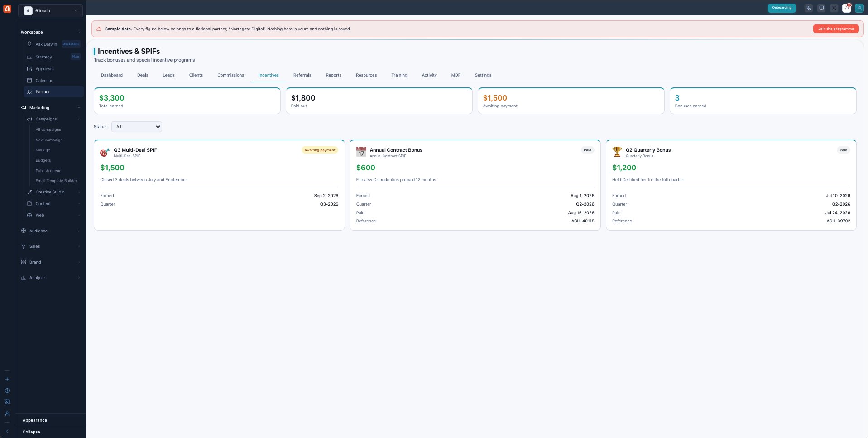Toggle the theme with the sun icon

click(x=834, y=8)
